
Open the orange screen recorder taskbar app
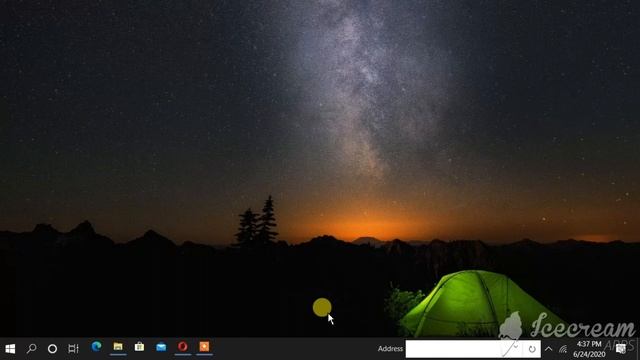click(204, 347)
